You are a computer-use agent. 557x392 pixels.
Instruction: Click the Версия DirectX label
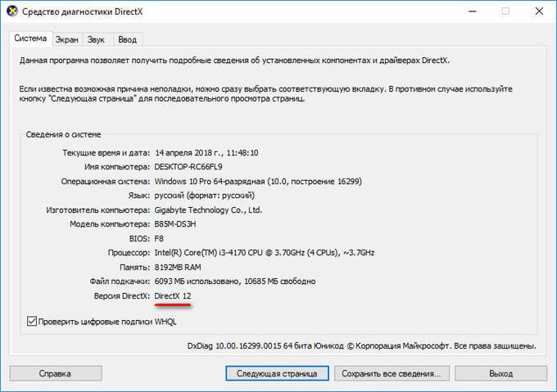[122, 295]
